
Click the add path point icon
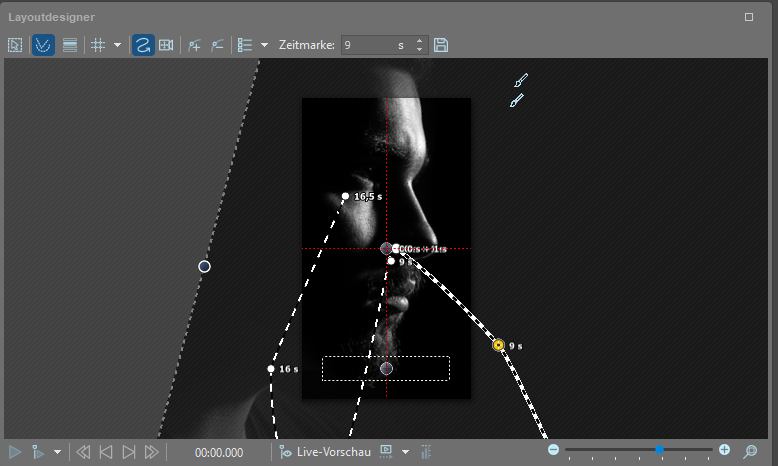click(x=195, y=45)
